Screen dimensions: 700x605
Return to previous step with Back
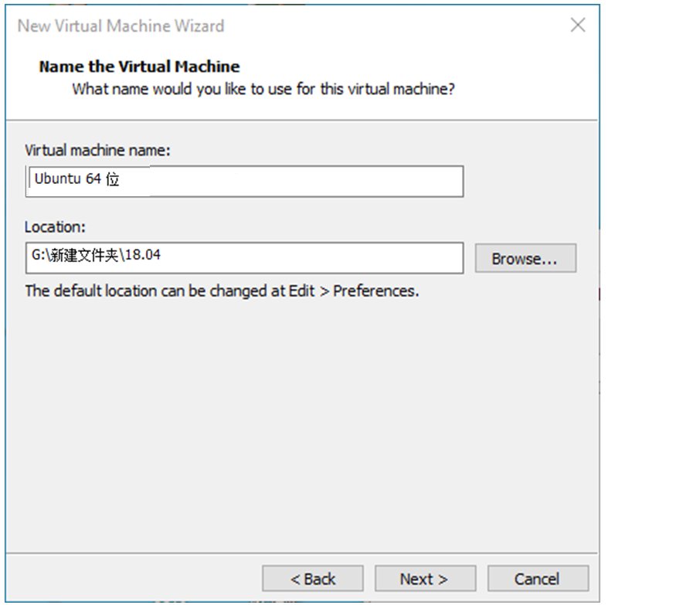point(312,579)
